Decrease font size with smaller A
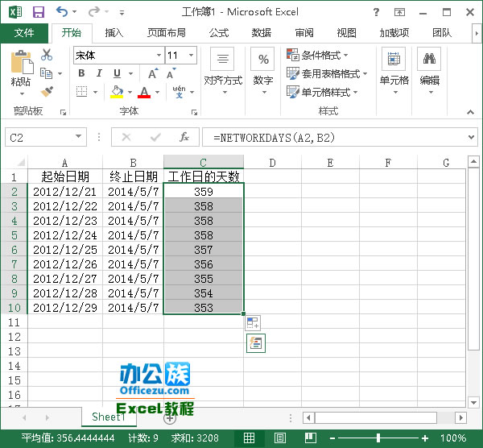The image size is (483, 448). [x=171, y=73]
